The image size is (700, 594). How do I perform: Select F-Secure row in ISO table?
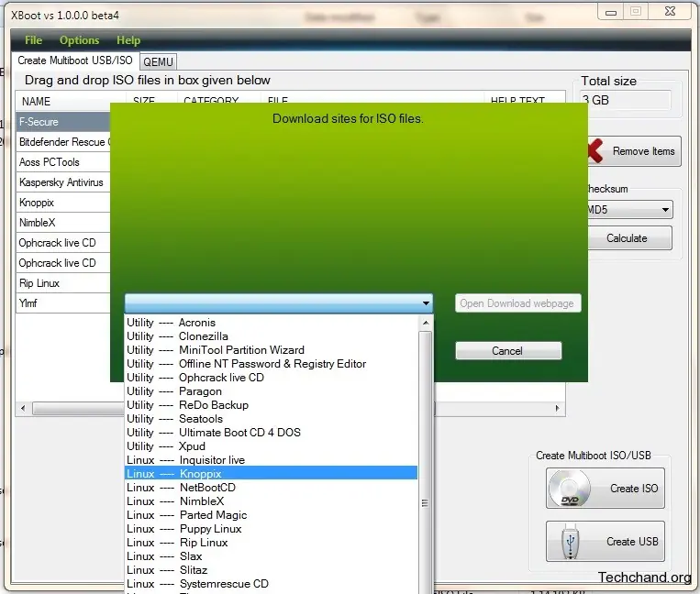click(63, 122)
